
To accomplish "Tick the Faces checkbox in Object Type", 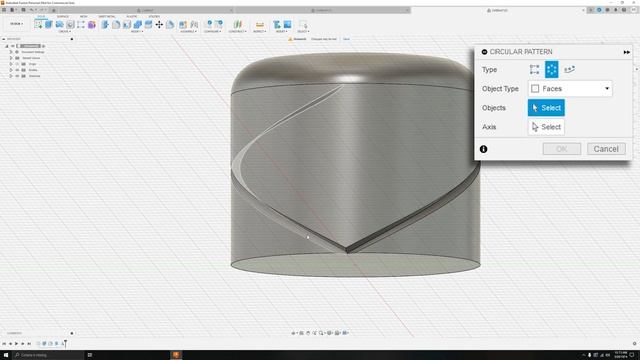I will tap(535, 89).
